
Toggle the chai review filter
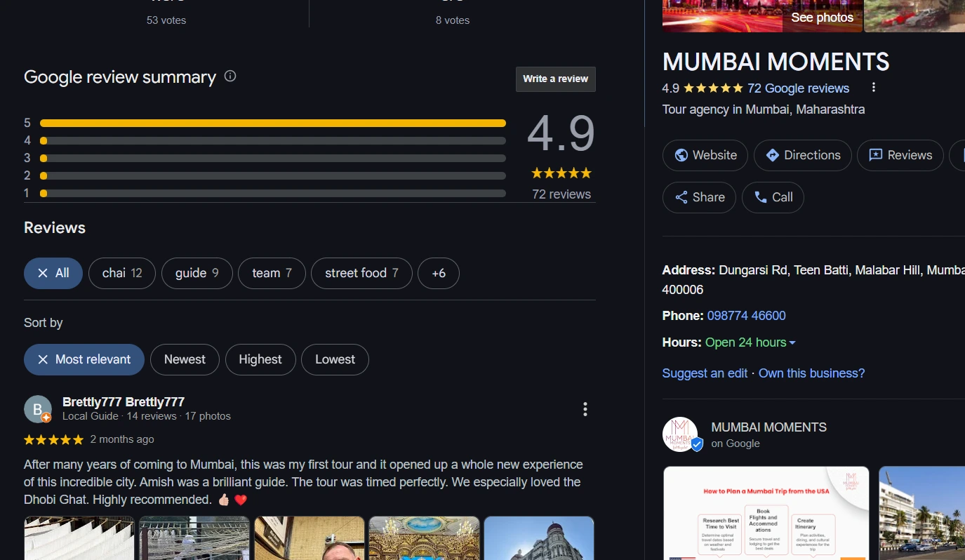121,273
